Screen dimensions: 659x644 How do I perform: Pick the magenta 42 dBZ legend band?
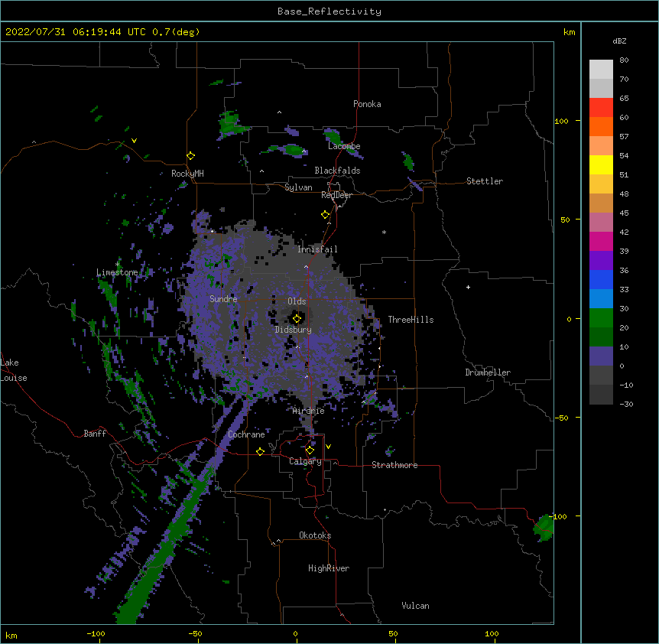coord(601,241)
